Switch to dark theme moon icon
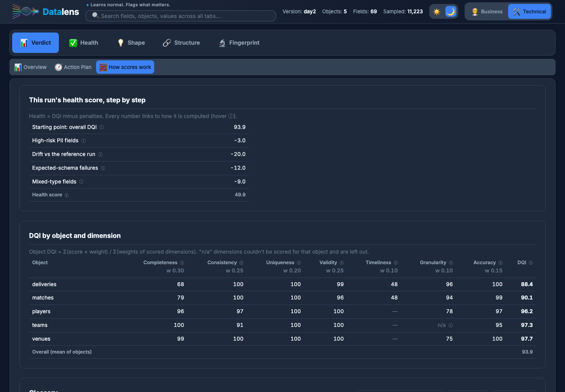 point(451,12)
